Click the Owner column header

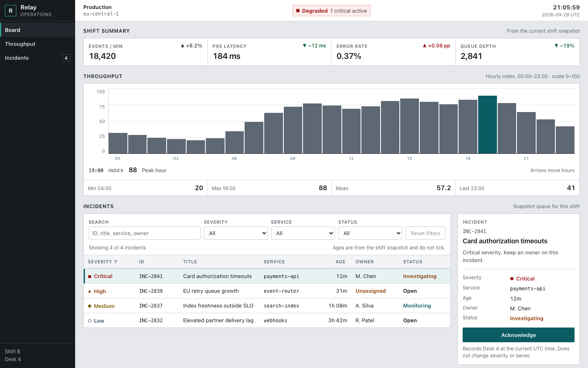point(365,262)
